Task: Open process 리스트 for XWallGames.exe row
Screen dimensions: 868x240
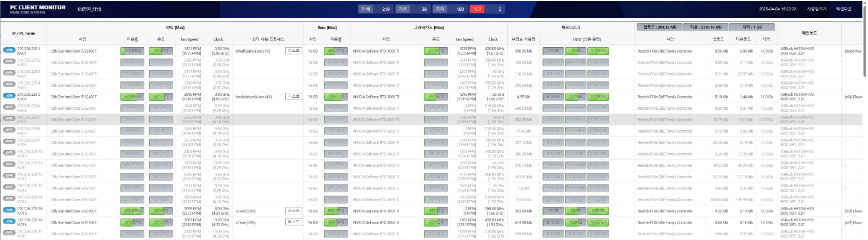Action: [x=293, y=50]
